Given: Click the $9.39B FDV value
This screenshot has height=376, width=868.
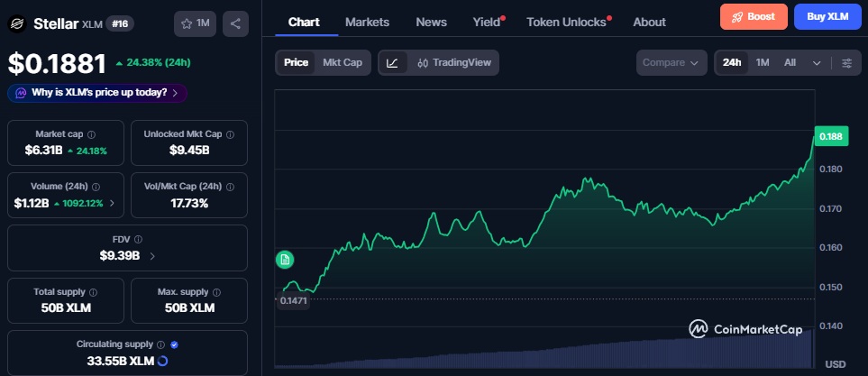Looking at the screenshot, I should [x=120, y=256].
